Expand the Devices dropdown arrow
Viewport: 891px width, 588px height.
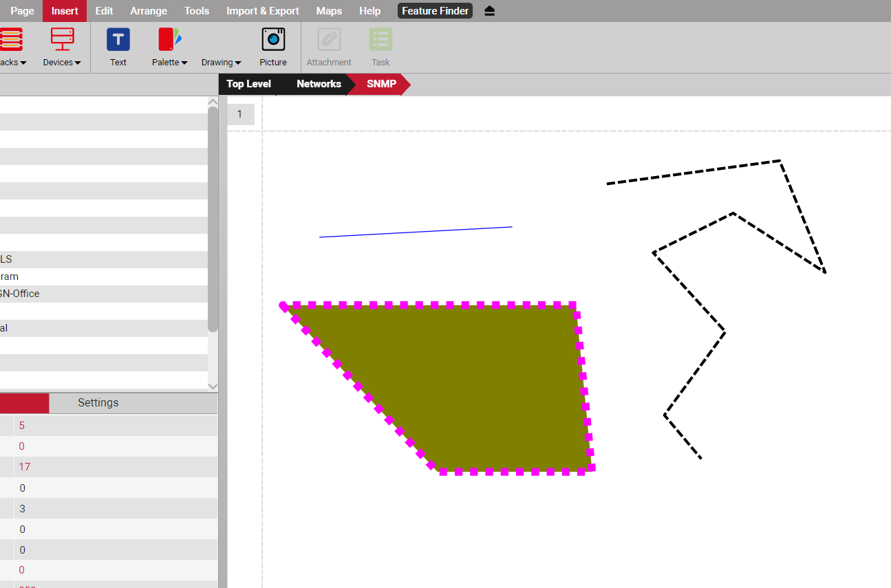click(77, 63)
